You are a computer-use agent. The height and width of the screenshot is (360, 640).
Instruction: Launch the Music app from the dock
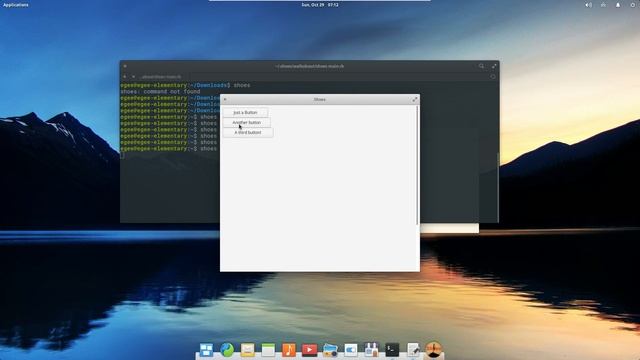click(289, 350)
